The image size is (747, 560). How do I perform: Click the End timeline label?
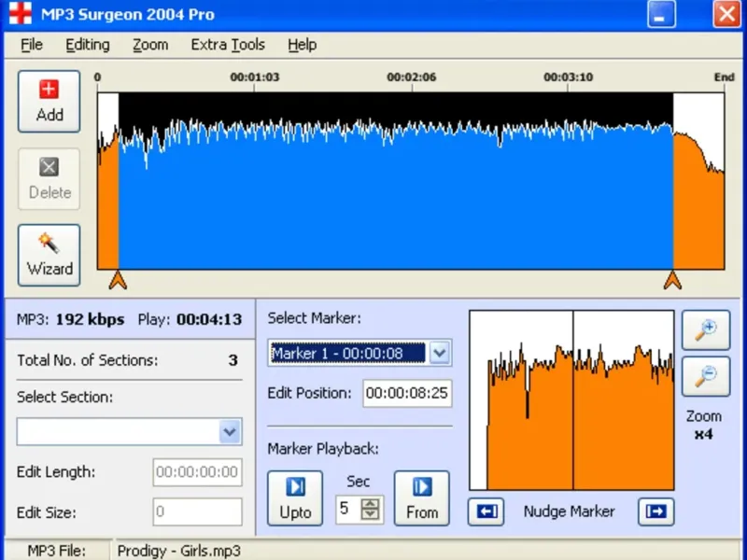pyautogui.click(x=724, y=77)
